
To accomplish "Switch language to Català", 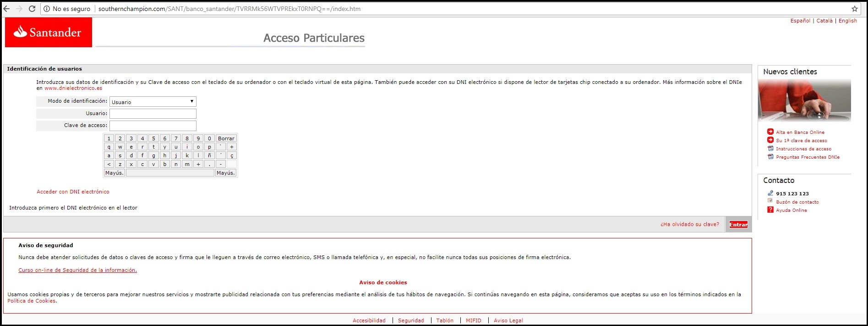I will coord(824,21).
